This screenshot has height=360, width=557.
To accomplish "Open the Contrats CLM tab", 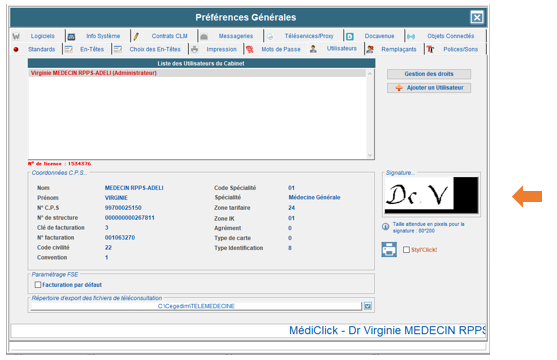I will (x=169, y=36).
